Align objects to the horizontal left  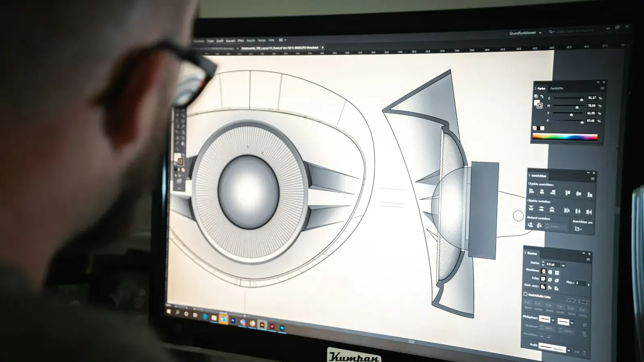[x=531, y=191]
